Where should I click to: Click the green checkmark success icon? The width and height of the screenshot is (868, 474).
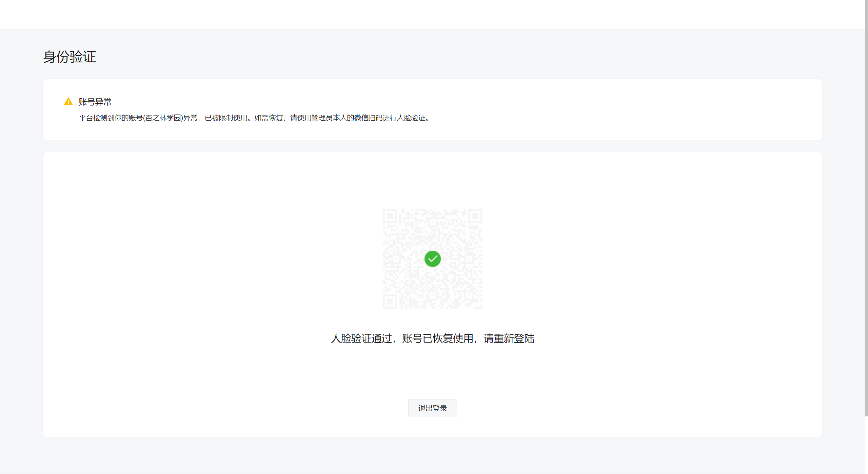pos(432,259)
